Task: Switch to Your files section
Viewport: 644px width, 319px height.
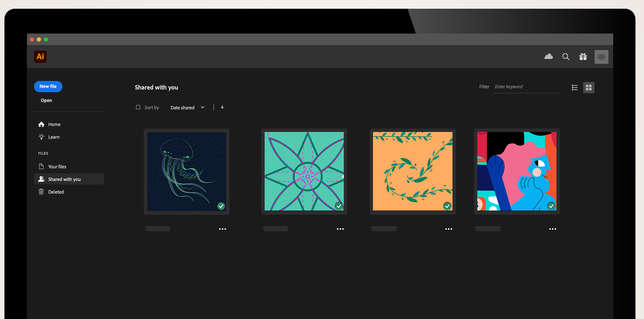Action: [57, 166]
